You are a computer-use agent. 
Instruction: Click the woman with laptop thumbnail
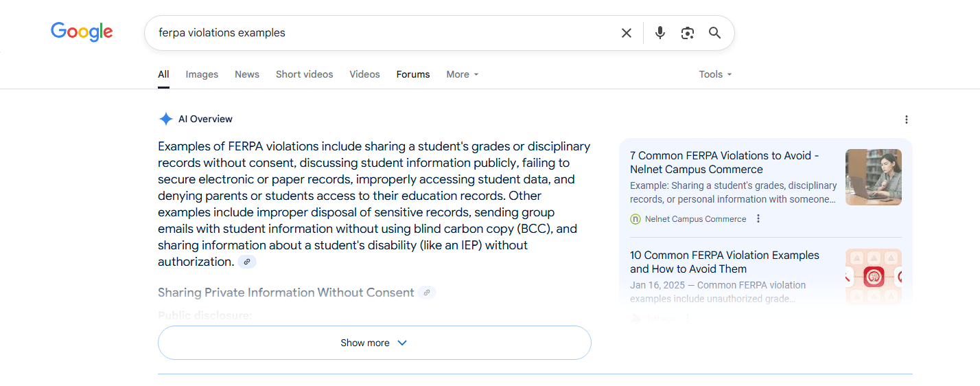pos(873,177)
